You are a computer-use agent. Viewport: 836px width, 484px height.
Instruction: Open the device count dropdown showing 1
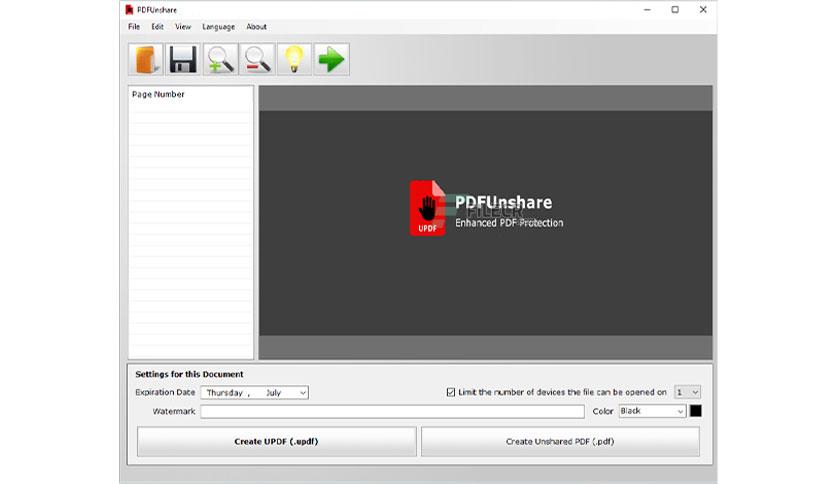click(x=687, y=392)
